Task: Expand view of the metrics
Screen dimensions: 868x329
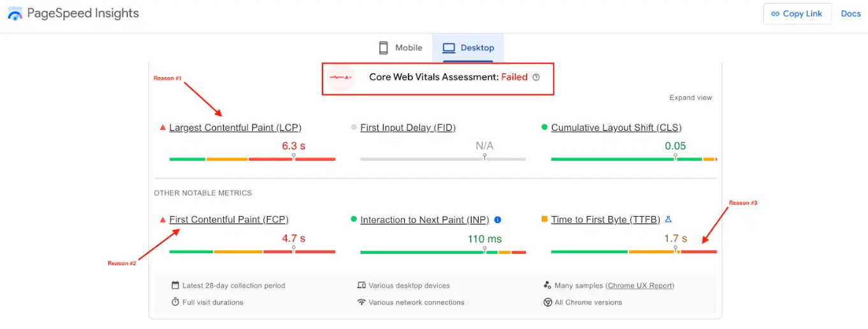Action: click(x=690, y=98)
